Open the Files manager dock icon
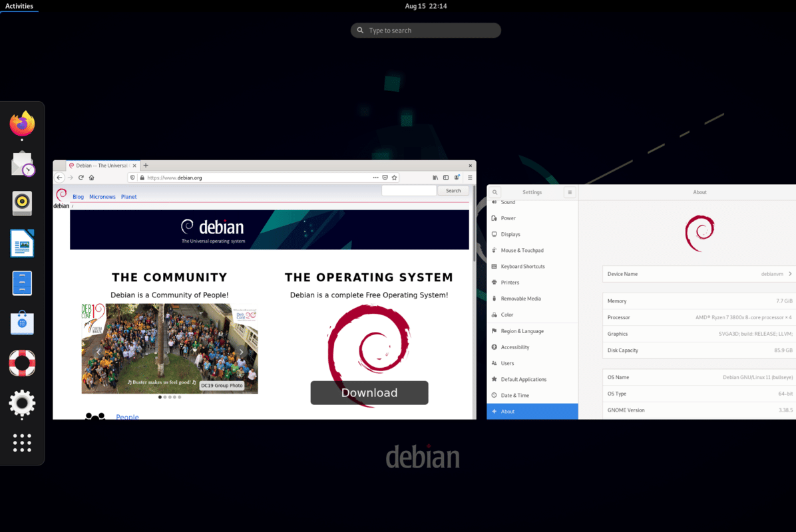The width and height of the screenshot is (796, 532). point(22,283)
